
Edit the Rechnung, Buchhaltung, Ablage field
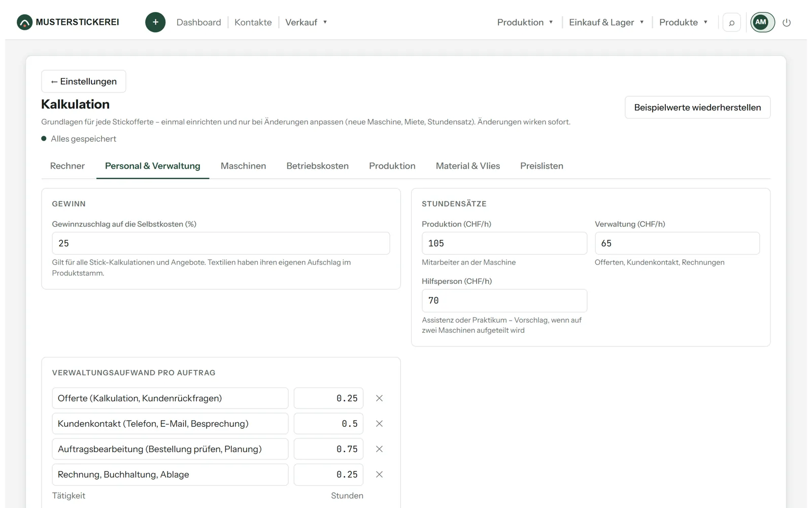click(170, 474)
